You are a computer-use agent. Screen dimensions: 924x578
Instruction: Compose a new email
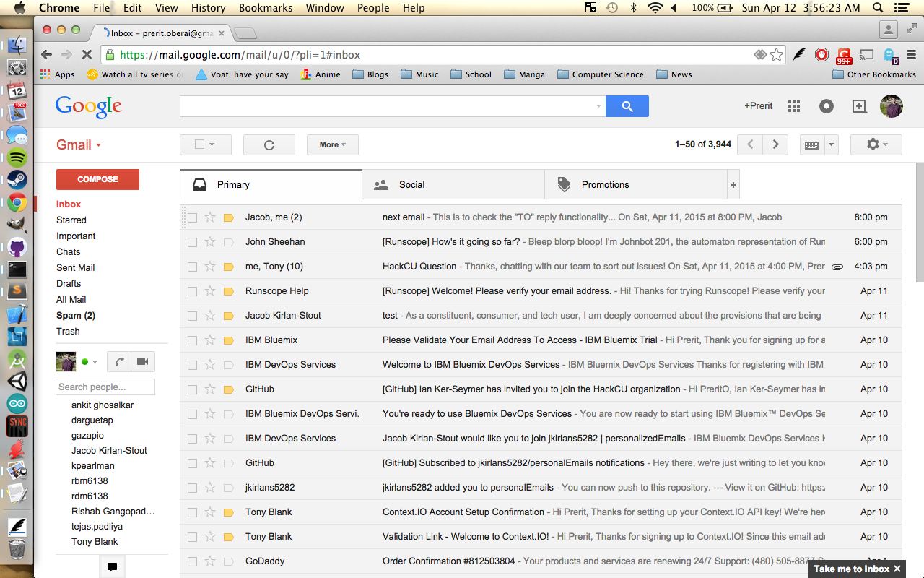tap(97, 179)
